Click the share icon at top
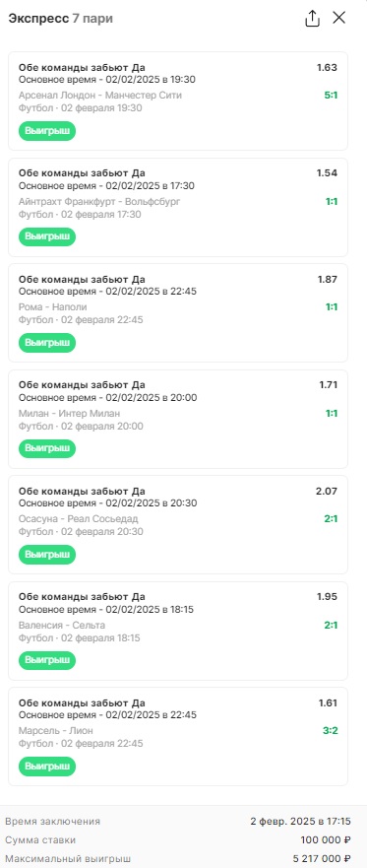 click(312, 19)
